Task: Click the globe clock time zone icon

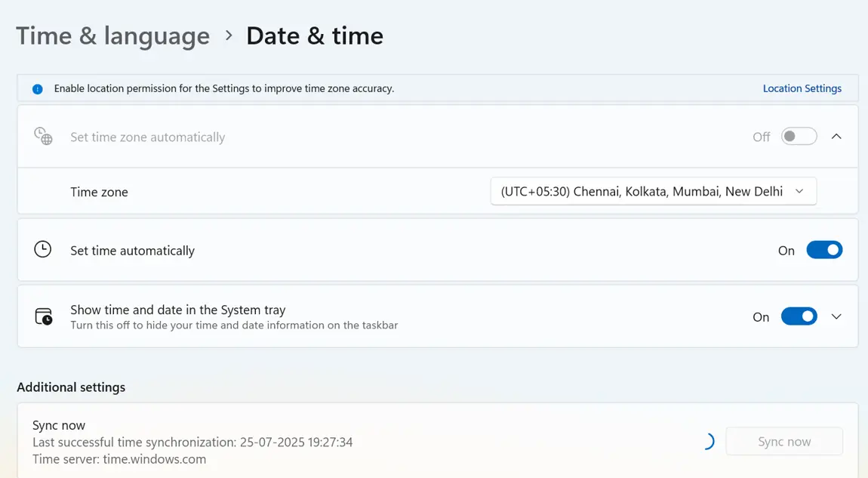Action: [43, 137]
